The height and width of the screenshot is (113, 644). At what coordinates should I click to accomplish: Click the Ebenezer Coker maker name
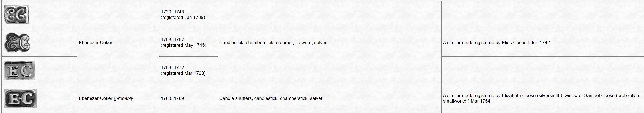(x=95, y=43)
